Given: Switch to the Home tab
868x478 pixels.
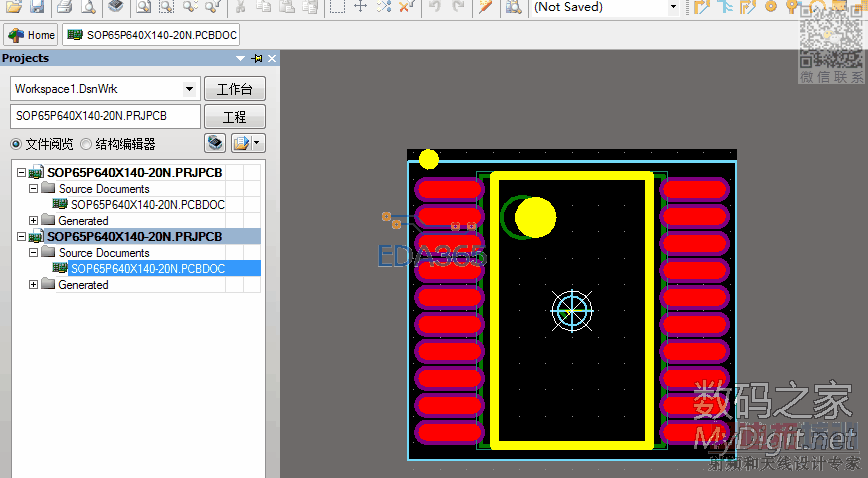Looking at the screenshot, I should [x=32, y=35].
